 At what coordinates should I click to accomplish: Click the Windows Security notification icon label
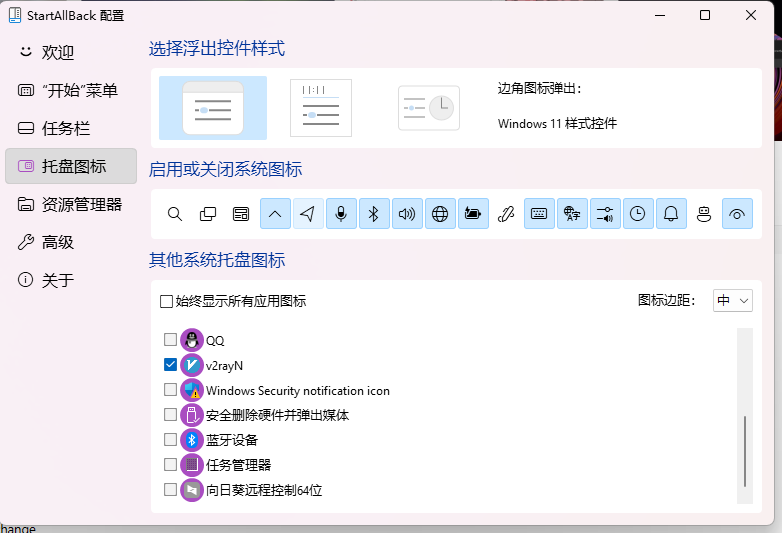(298, 390)
